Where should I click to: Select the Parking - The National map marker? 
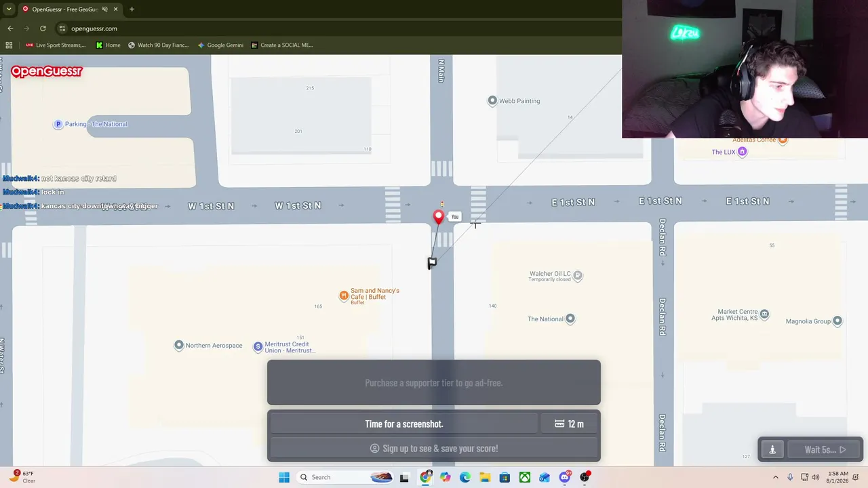coord(58,124)
